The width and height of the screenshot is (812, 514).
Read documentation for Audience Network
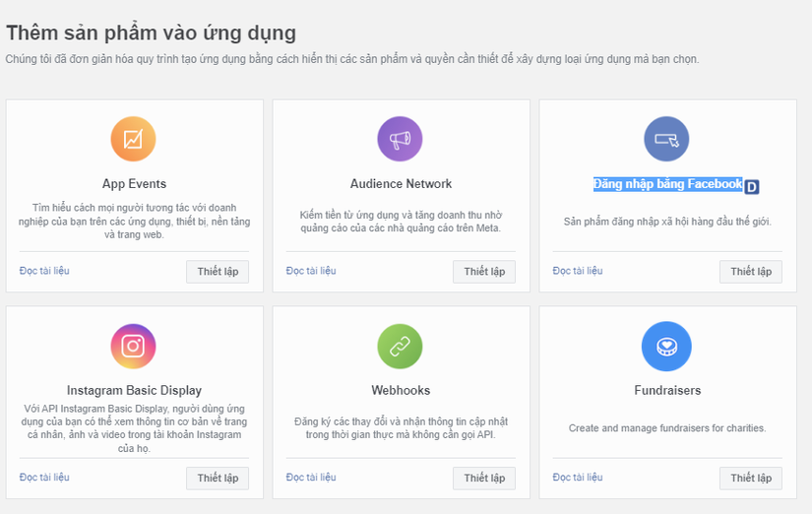311,271
